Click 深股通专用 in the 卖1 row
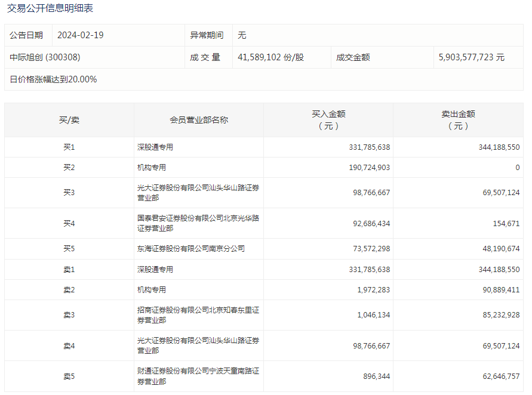 coord(155,270)
